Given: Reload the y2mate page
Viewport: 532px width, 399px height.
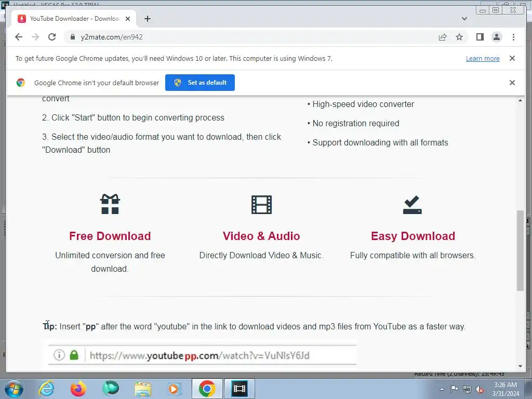Looking at the screenshot, I should coord(52,37).
